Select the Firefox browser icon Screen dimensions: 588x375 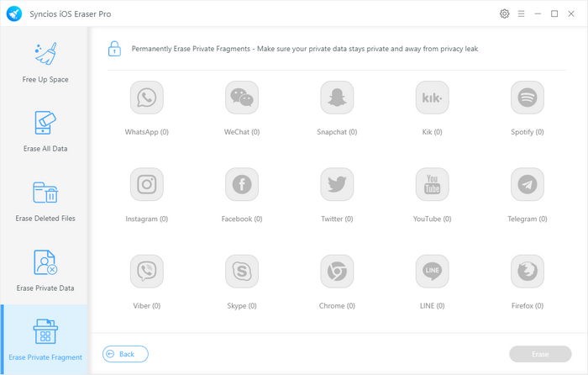528,271
